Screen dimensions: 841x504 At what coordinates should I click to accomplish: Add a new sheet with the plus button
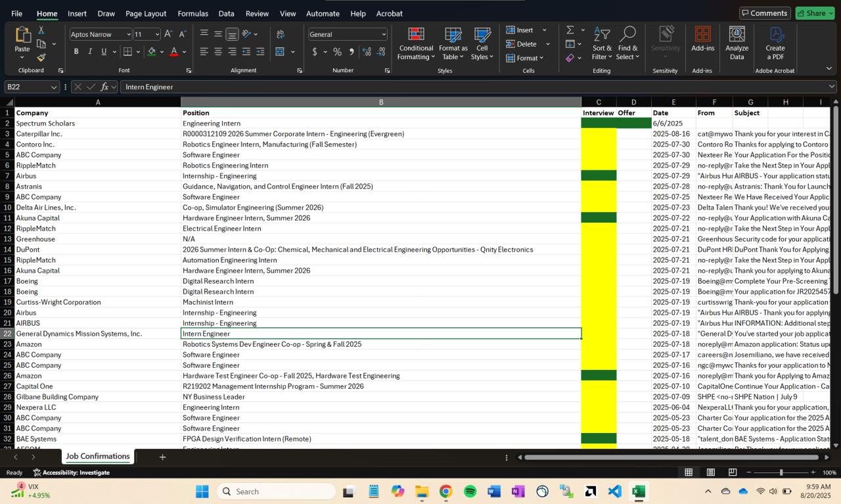(162, 456)
